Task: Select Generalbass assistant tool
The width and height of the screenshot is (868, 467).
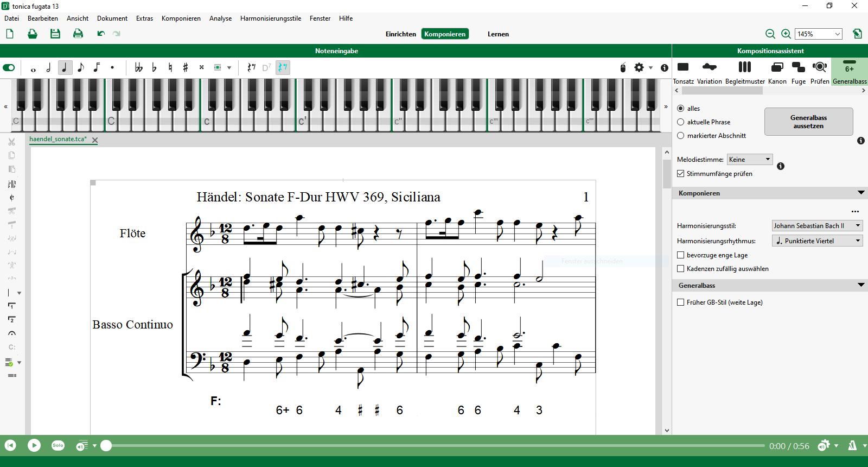Action: coord(850,72)
